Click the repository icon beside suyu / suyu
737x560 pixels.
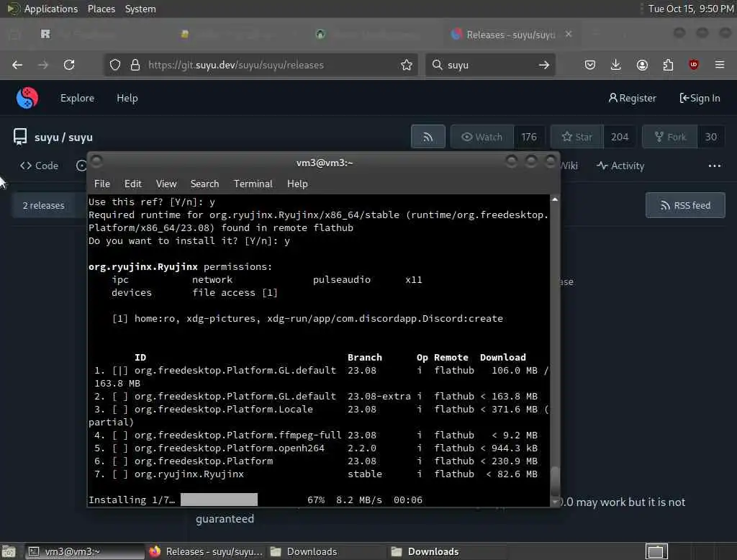pos(20,137)
